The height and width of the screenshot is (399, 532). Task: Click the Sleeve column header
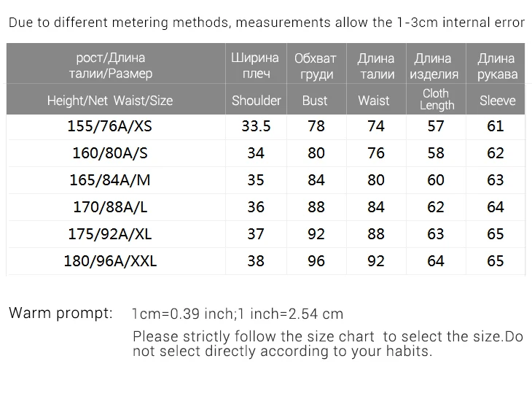[498, 101]
